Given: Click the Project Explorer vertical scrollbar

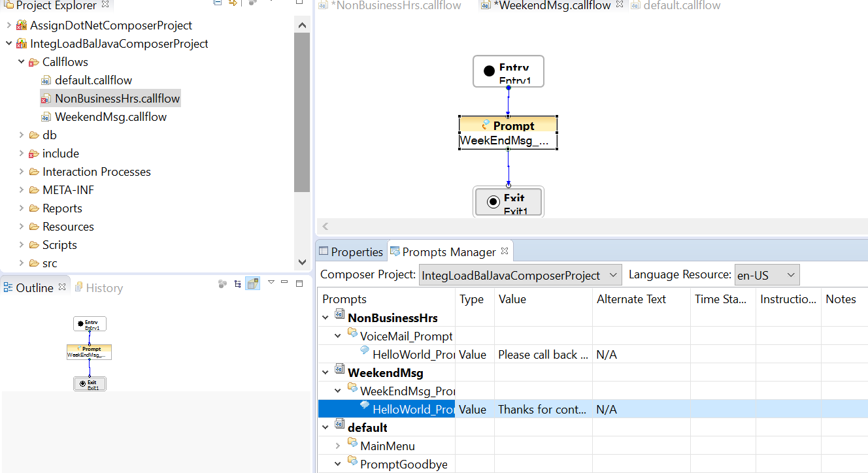Looking at the screenshot, I should tap(302, 111).
